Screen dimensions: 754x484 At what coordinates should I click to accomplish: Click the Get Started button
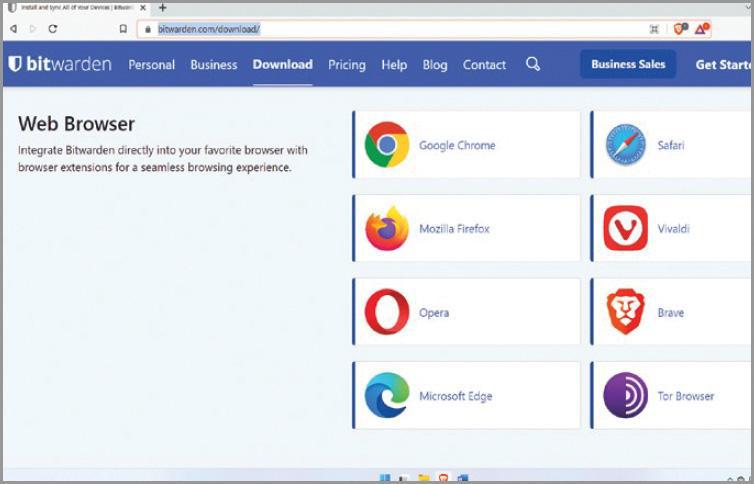[723, 64]
